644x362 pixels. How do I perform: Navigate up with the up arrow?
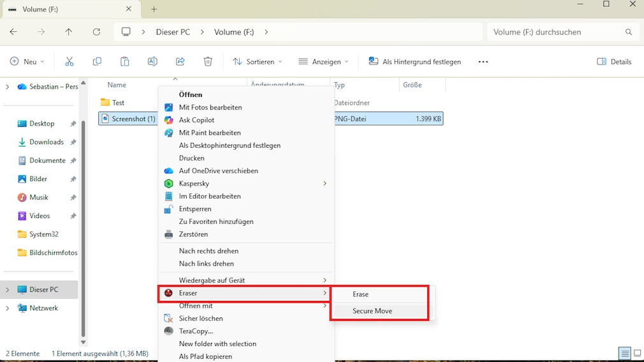pos(69,32)
